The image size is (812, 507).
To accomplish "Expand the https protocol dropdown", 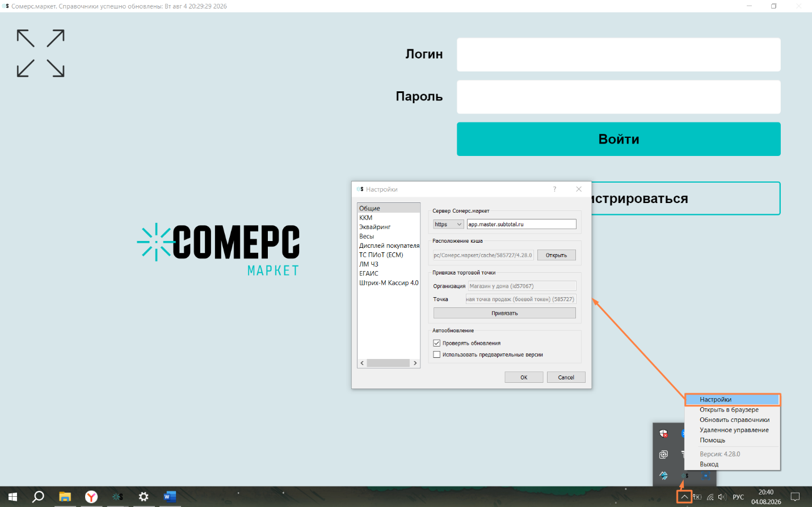I will (448, 225).
